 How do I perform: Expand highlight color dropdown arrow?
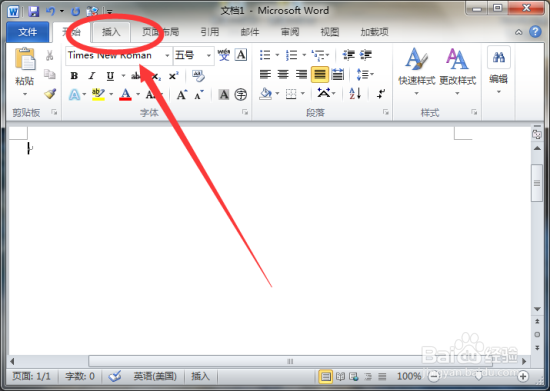(x=111, y=94)
